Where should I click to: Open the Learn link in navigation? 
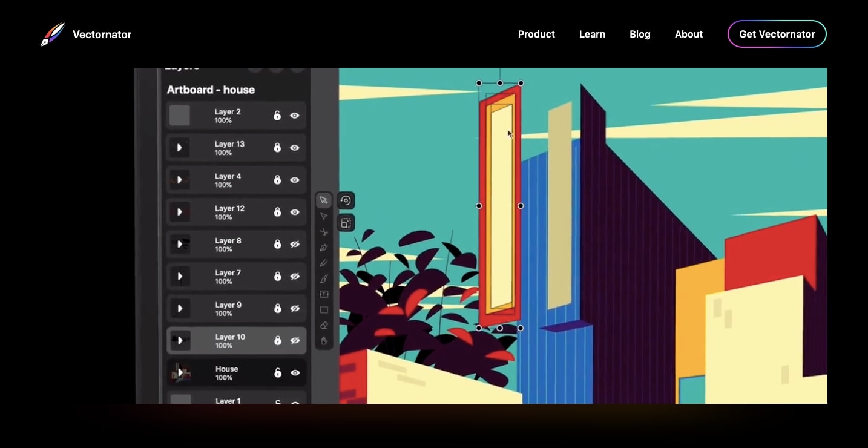[592, 35]
